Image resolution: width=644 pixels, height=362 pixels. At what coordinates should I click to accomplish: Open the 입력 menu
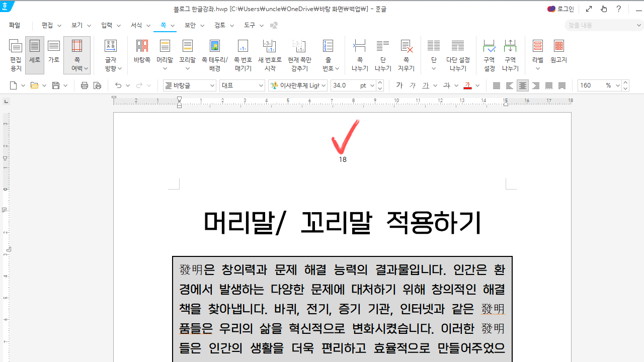coord(107,25)
